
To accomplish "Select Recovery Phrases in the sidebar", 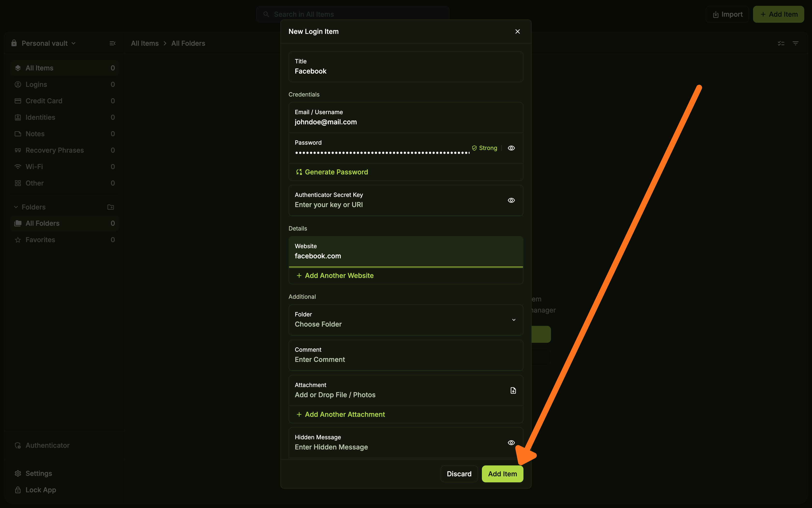I will point(65,150).
